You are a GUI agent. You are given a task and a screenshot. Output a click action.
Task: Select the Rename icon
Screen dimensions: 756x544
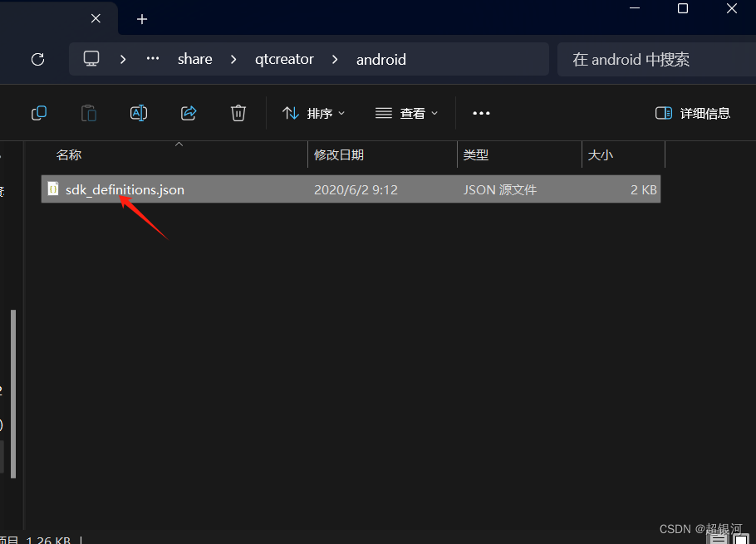[x=139, y=113]
